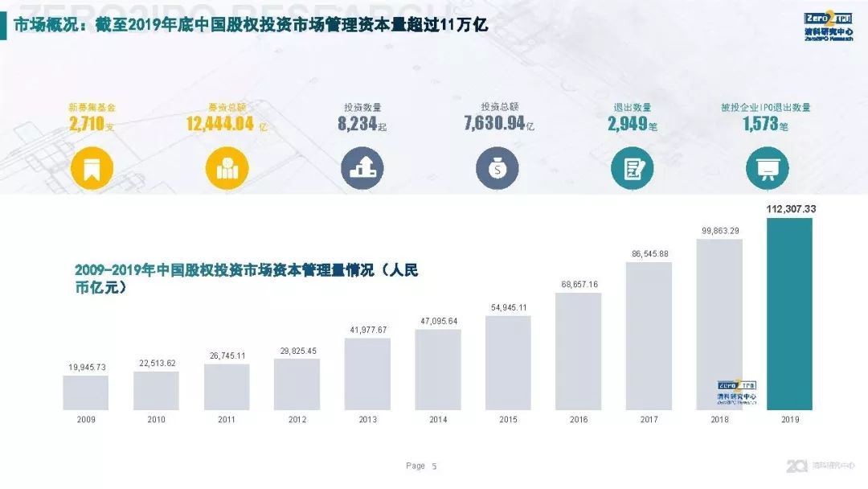The width and height of the screenshot is (868, 489).
Task: Click the 2013 year axis label
Action: (367, 420)
